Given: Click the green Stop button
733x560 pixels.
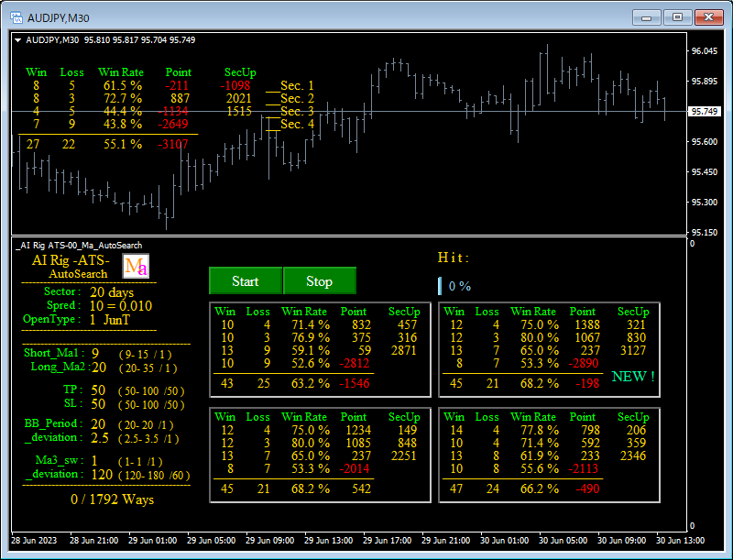Looking at the screenshot, I should tap(320, 280).
